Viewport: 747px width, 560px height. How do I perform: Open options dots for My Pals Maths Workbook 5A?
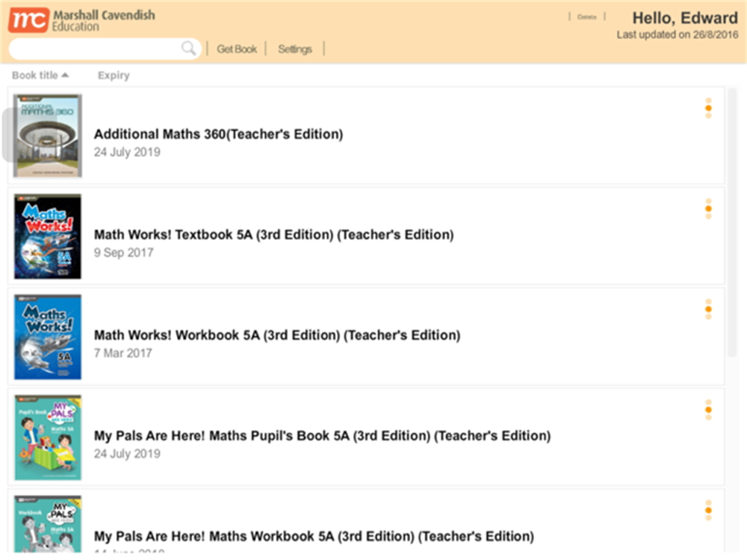pyautogui.click(x=708, y=510)
